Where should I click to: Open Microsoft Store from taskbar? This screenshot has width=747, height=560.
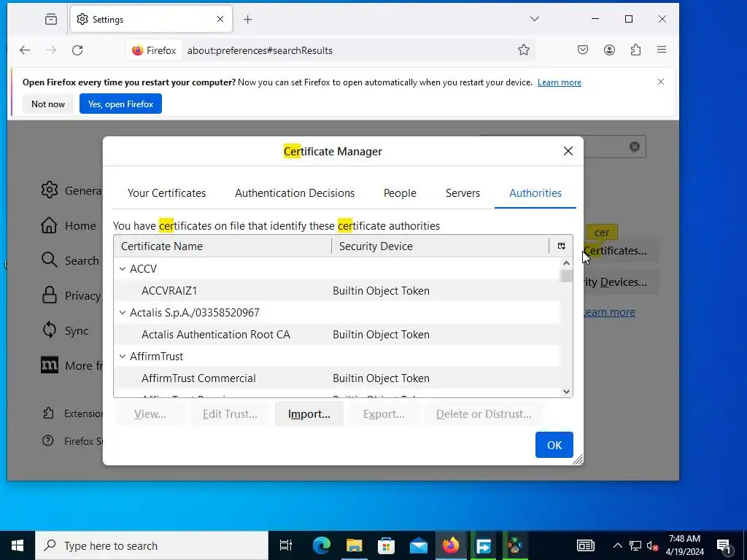tap(387, 545)
